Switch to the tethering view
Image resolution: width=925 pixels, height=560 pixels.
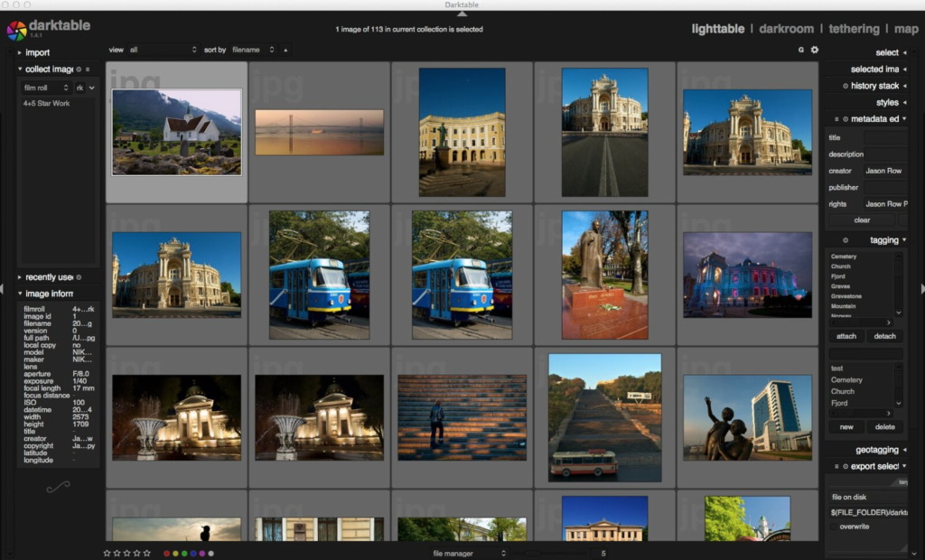pyautogui.click(x=854, y=29)
